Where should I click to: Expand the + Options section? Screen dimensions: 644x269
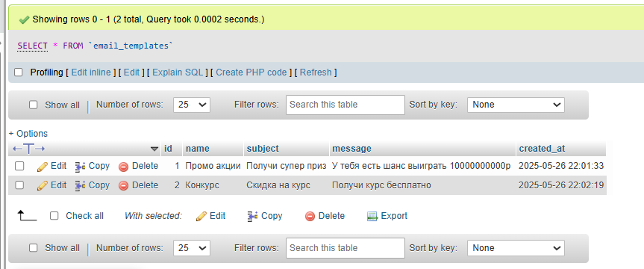pos(28,134)
